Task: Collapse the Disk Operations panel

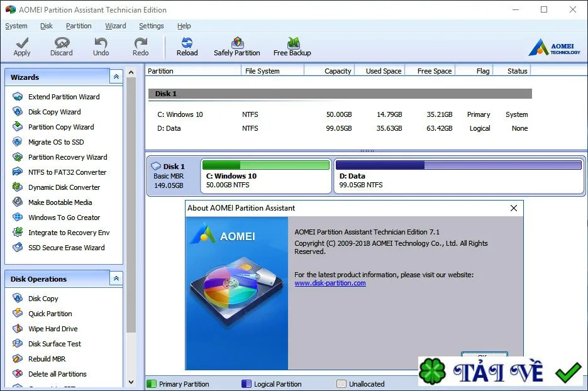Action: point(116,278)
